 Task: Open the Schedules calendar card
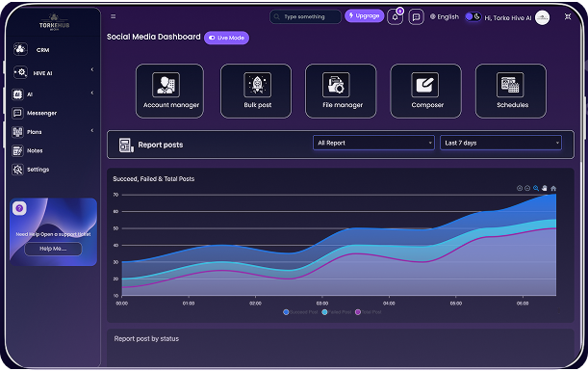[511, 91]
